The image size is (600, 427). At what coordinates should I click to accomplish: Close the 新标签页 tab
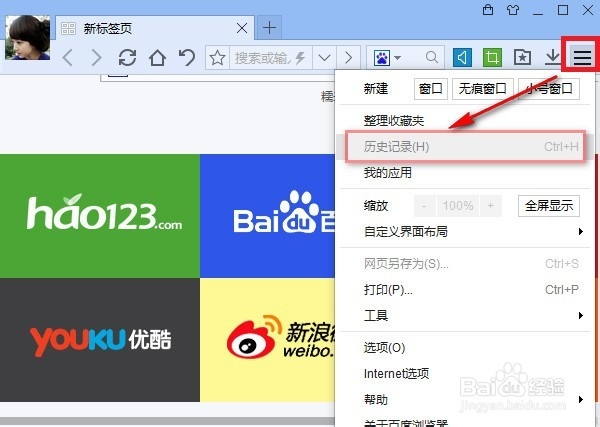pyautogui.click(x=242, y=28)
